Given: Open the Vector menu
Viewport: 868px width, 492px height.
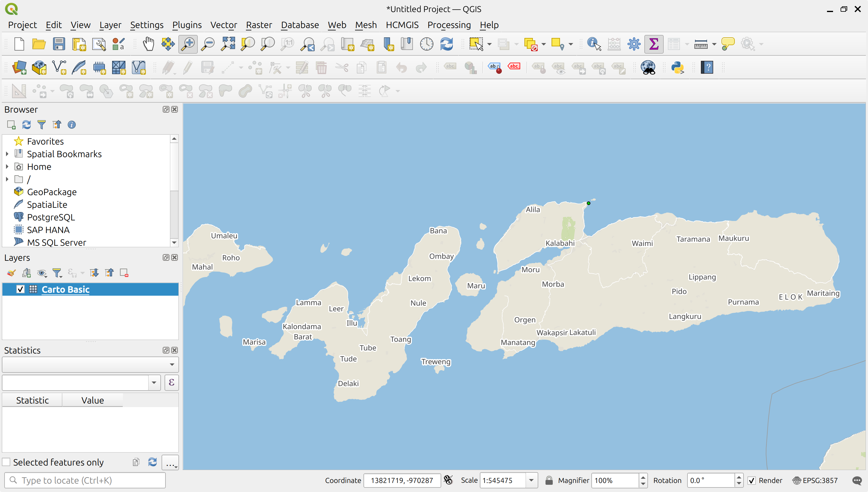Looking at the screenshot, I should [x=224, y=25].
